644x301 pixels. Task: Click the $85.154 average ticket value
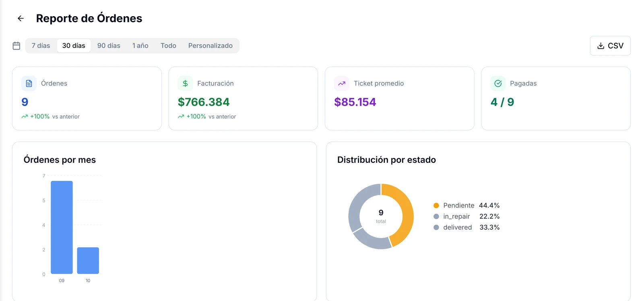(355, 102)
